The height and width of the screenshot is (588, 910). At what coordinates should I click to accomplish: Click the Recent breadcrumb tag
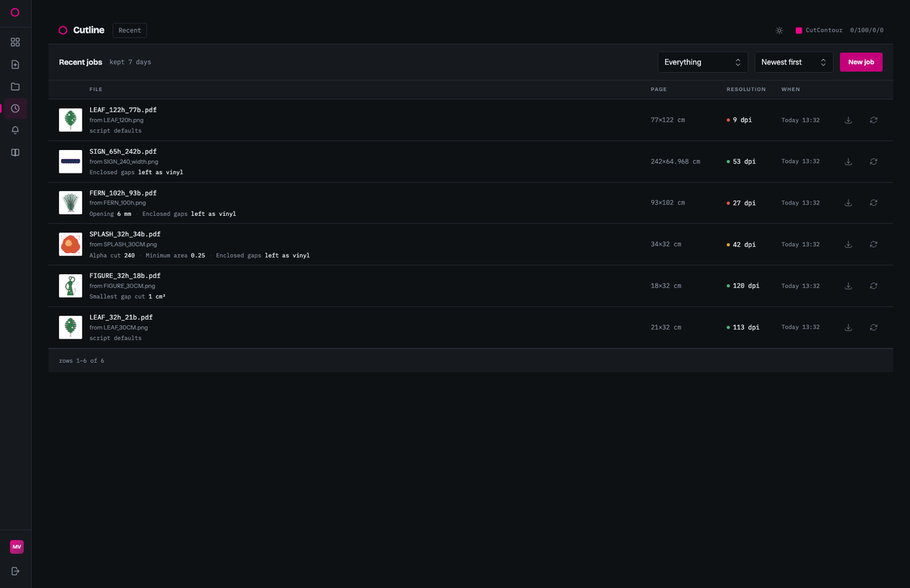tap(130, 30)
